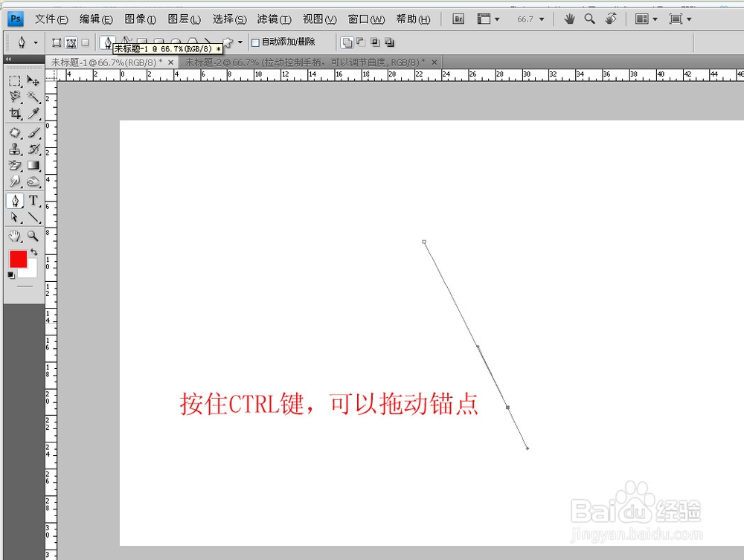This screenshot has width=744, height=560.
Task: Open the zoom percentage dropdown showing 66.7
Action: coord(542,19)
